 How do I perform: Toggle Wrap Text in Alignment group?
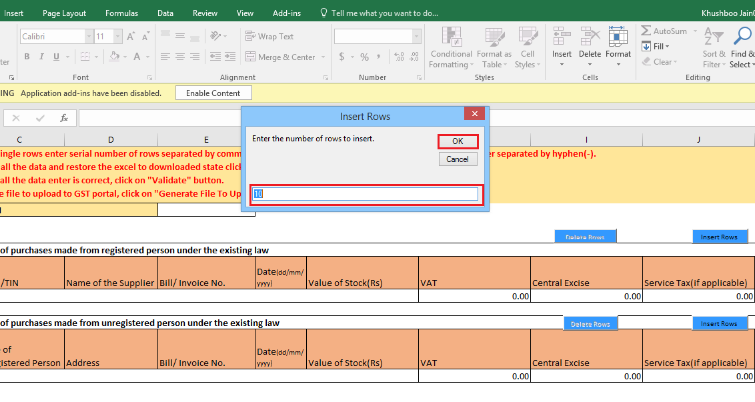269,36
